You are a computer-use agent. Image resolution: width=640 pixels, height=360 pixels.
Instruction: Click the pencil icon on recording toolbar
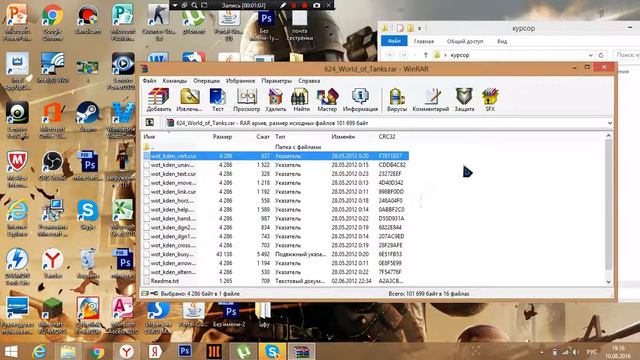(x=283, y=5)
